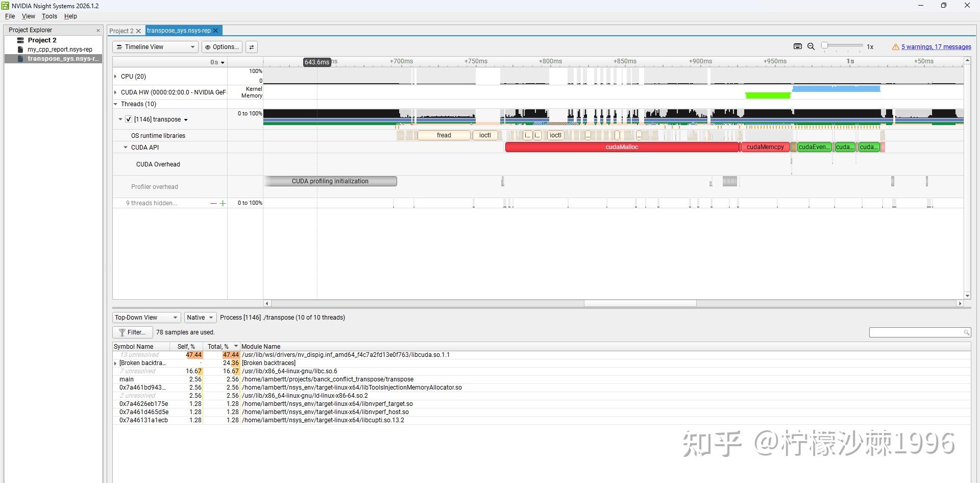Sort by Self, % column header

pos(186,347)
